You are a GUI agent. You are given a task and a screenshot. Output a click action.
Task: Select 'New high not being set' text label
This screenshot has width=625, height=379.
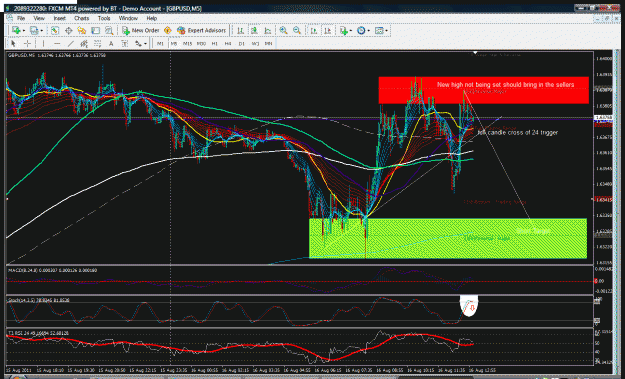pyautogui.click(x=505, y=84)
